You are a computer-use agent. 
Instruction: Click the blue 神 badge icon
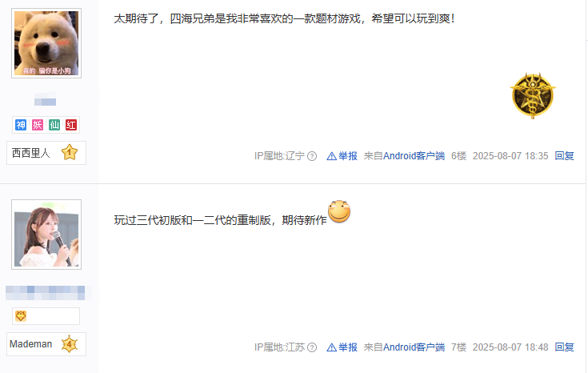(x=21, y=125)
